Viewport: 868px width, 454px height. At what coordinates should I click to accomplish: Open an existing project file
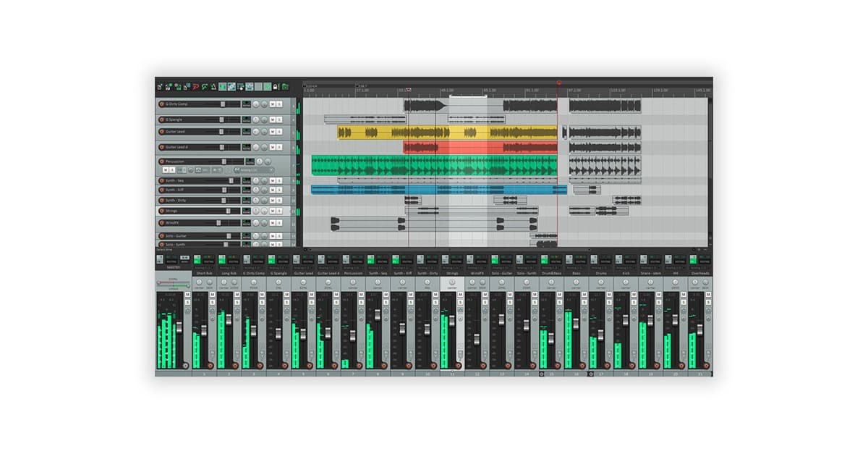[x=168, y=86]
